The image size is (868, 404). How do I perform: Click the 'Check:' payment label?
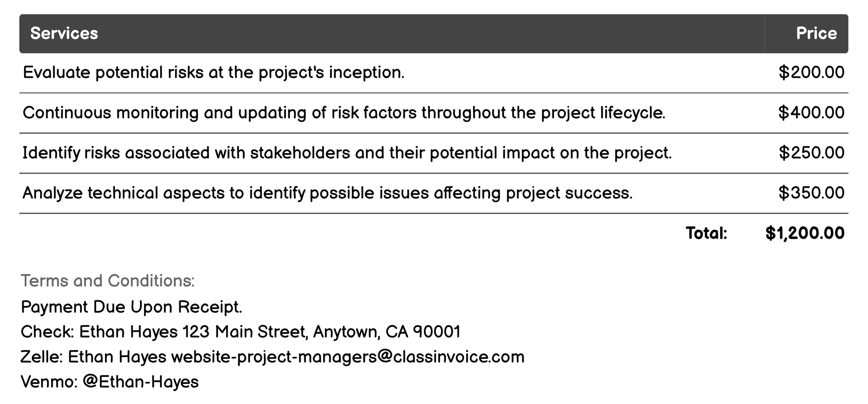[47, 332]
